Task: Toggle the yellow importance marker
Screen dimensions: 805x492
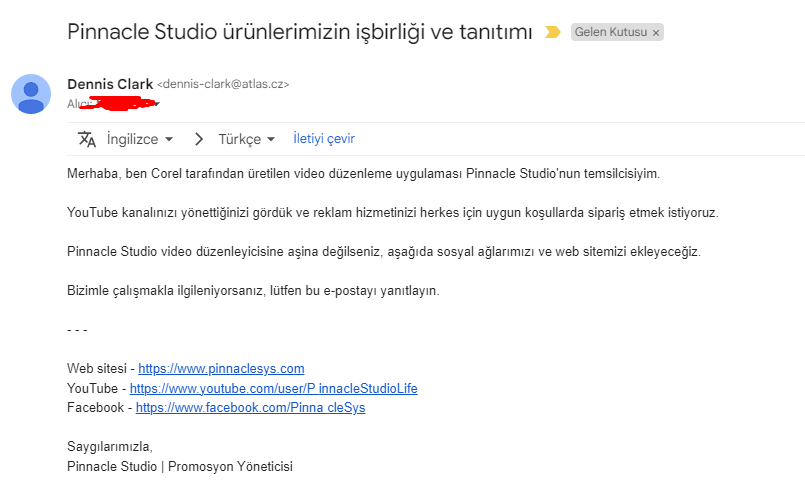Action: (x=552, y=32)
